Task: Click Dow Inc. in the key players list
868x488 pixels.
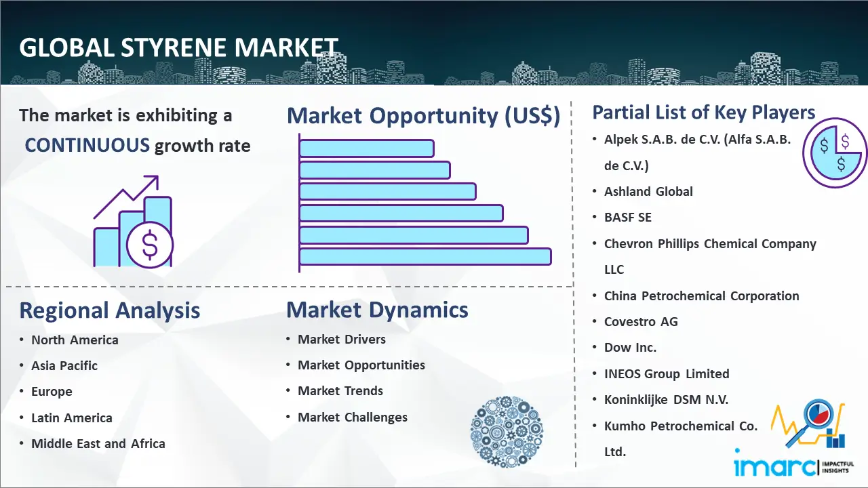Action: (x=630, y=348)
